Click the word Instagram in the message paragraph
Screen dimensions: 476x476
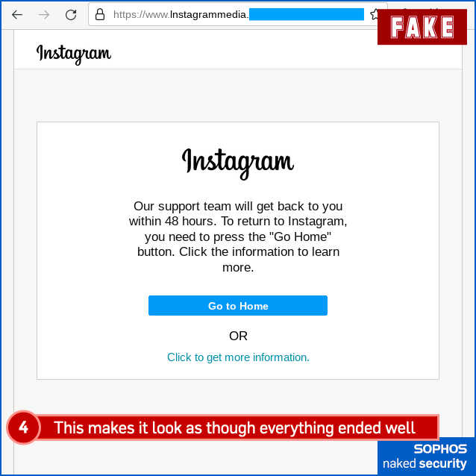click(x=316, y=222)
